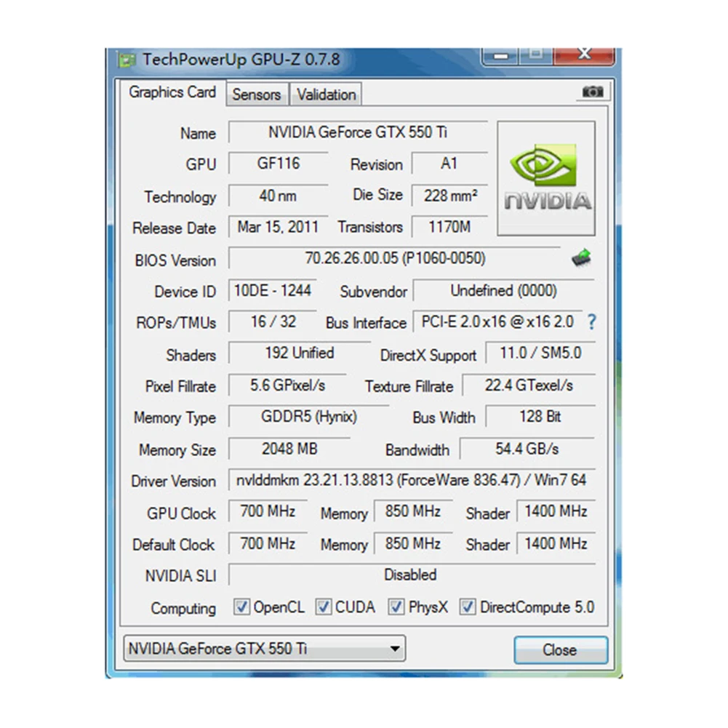Click the Bus Interface question mark
The width and height of the screenshot is (728, 728).
pyautogui.click(x=591, y=321)
